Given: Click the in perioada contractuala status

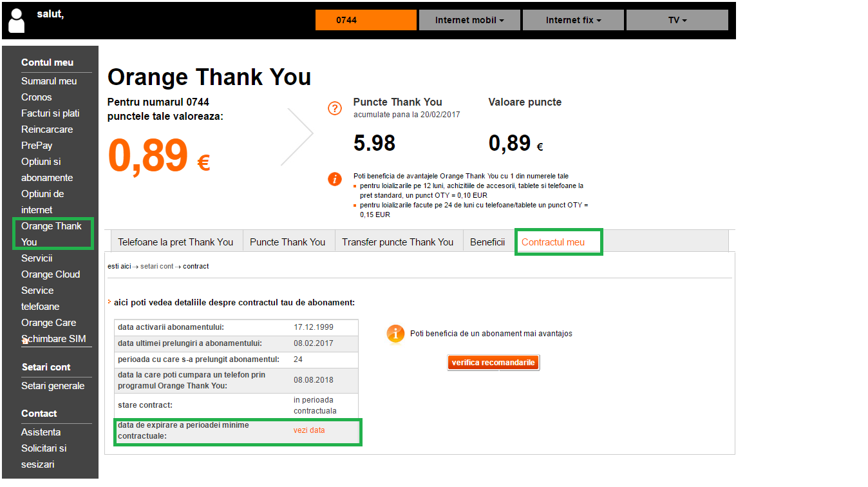Looking at the screenshot, I should tap(316, 405).
